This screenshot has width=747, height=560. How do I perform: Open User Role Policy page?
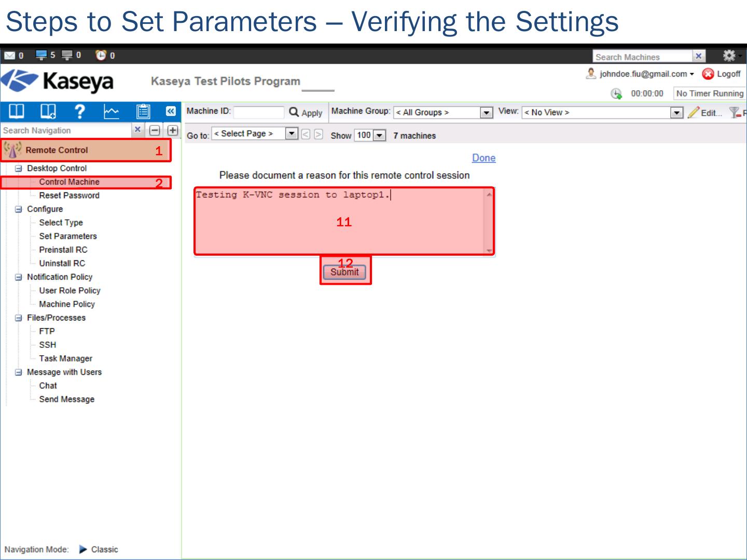point(70,290)
